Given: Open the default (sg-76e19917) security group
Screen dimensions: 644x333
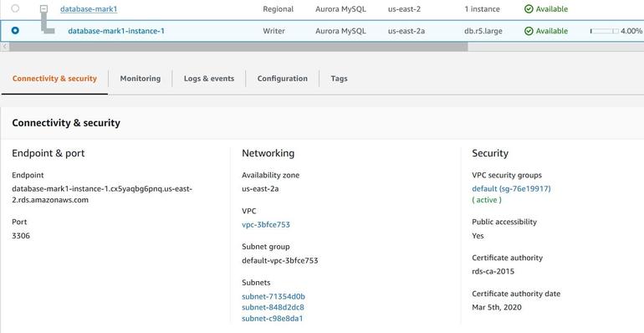Looking at the screenshot, I should pyautogui.click(x=511, y=189).
